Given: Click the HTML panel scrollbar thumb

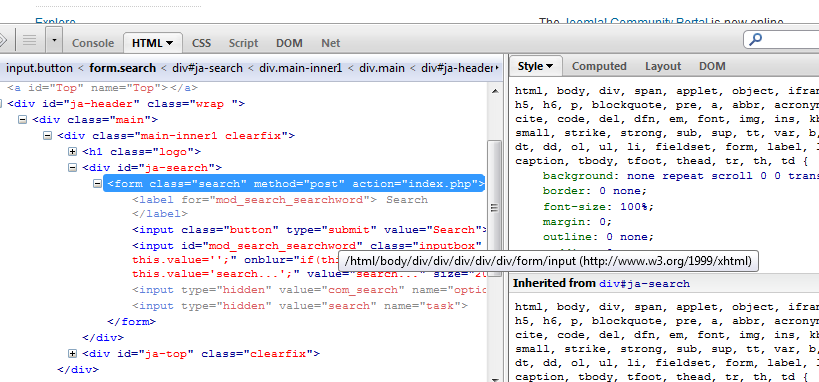Looking at the screenshot, I should (x=495, y=207).
